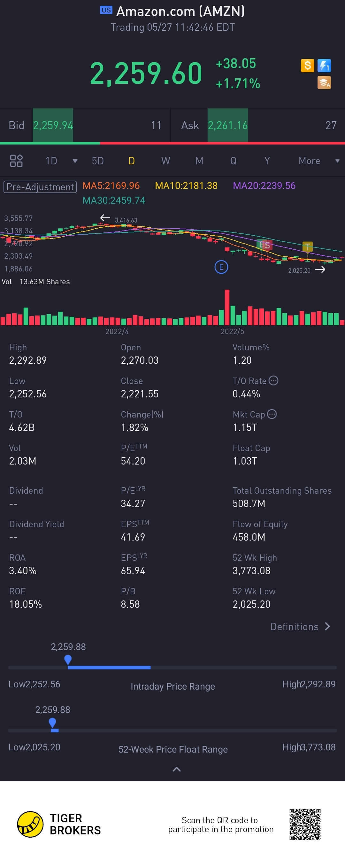Tap the Close value 2,221.55

140,394
